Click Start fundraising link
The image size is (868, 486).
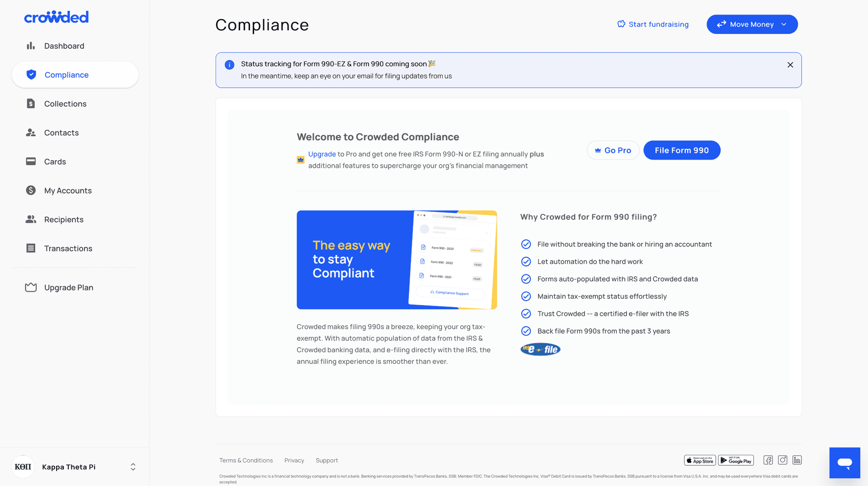pos(653,24)
